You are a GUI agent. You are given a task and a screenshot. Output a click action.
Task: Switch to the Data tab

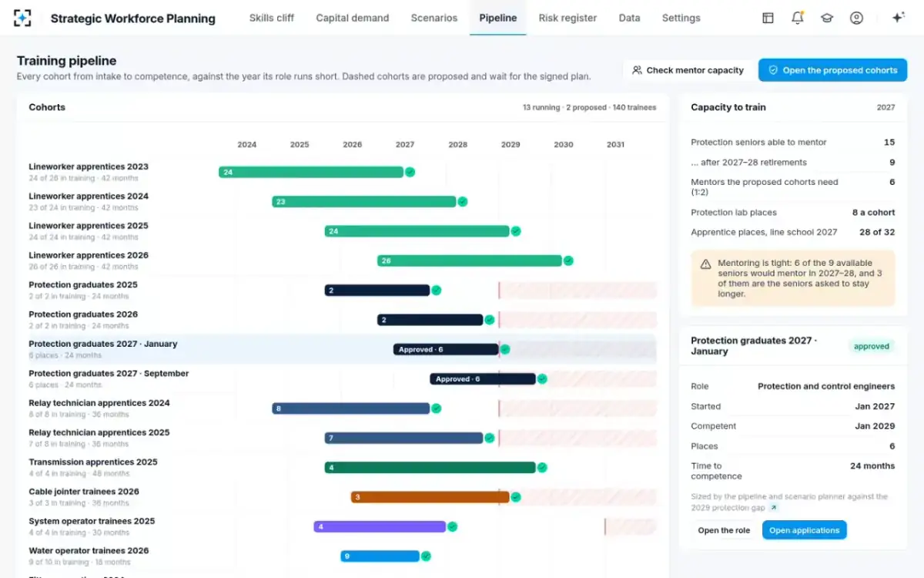[x=629, y=18]
